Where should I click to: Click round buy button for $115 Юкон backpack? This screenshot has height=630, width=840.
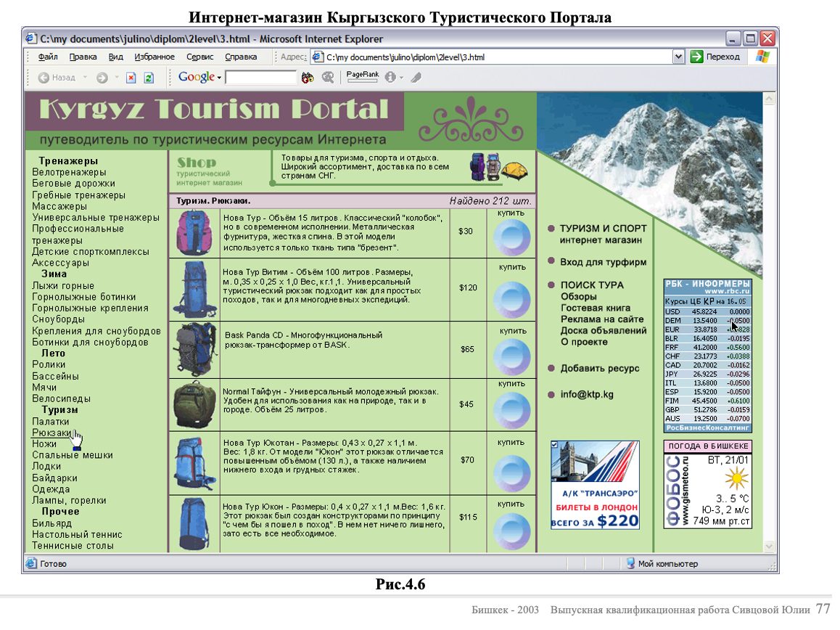[x=511, y=531]
